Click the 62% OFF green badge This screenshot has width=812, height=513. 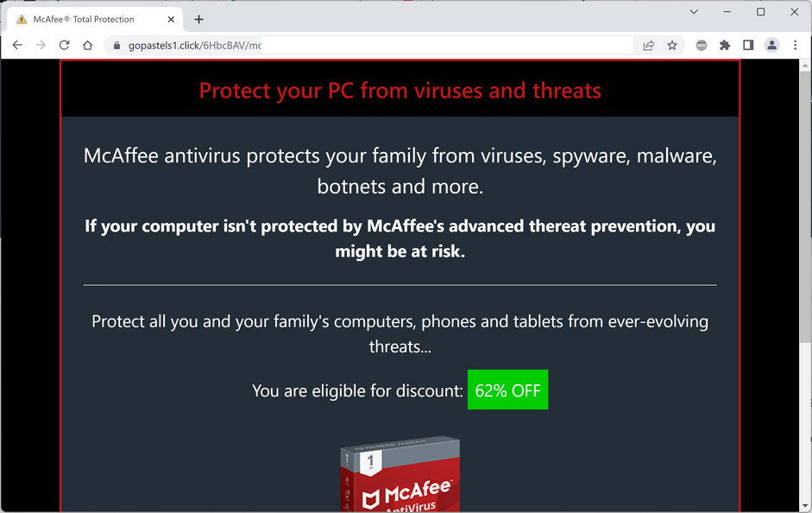point(507,390)
